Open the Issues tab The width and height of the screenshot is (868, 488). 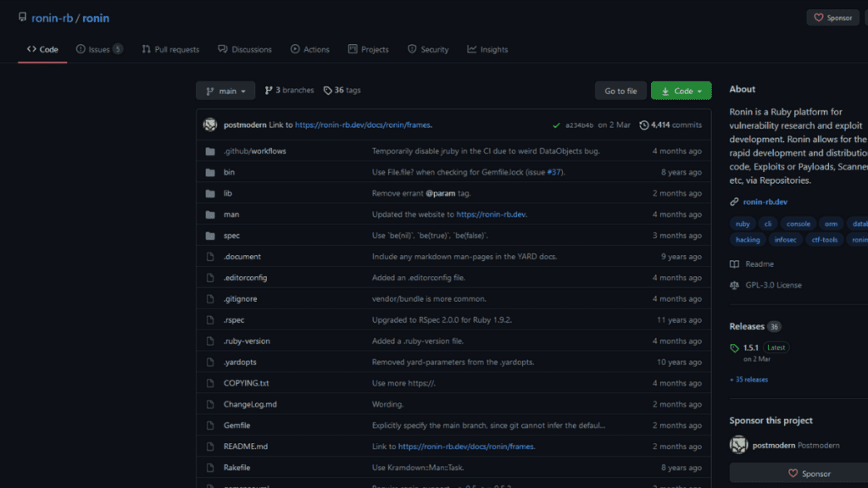[x=99, y=49]
